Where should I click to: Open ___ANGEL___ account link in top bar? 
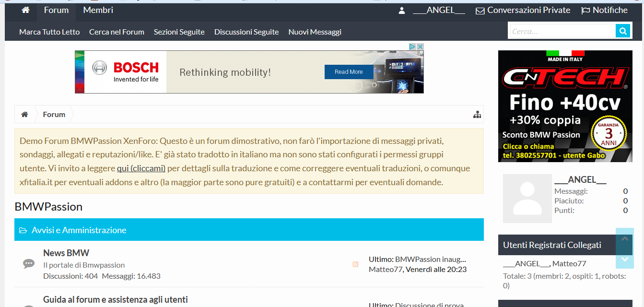(439, 10)
